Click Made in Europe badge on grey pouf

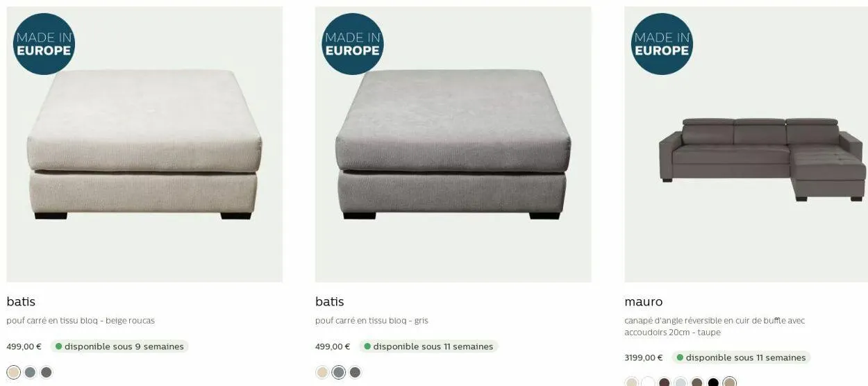[x=353, y=44]
